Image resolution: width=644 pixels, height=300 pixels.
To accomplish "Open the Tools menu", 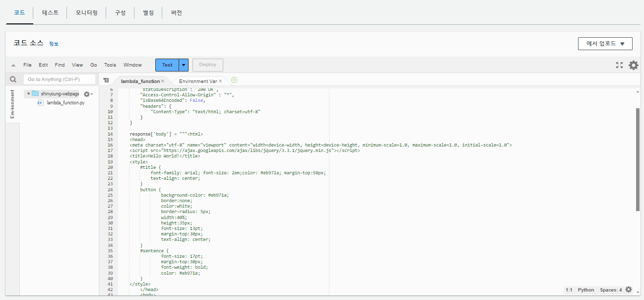I will (x=110, y=65).
